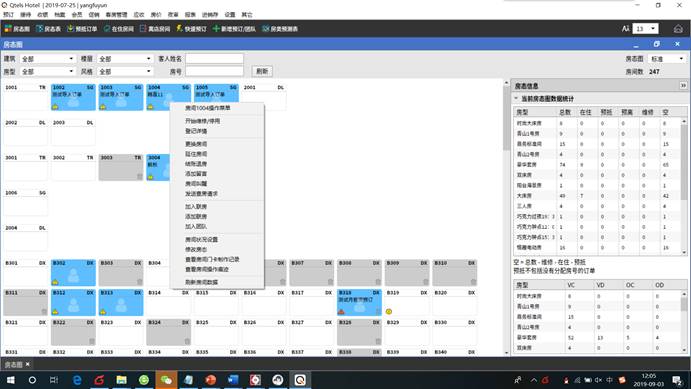Screen dimensions: 691x389
Task: Click the Qtels app icon in taskbar
Action: [300, 380]
